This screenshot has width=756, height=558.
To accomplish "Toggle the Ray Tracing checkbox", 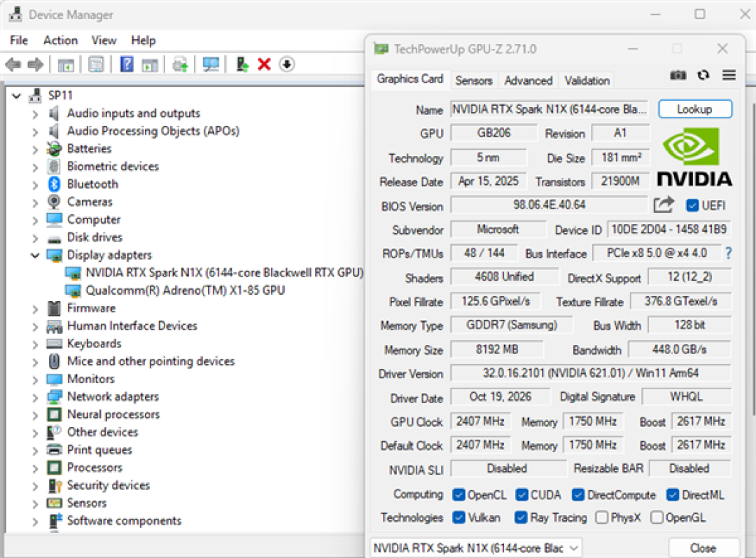I will click(521, 517).
